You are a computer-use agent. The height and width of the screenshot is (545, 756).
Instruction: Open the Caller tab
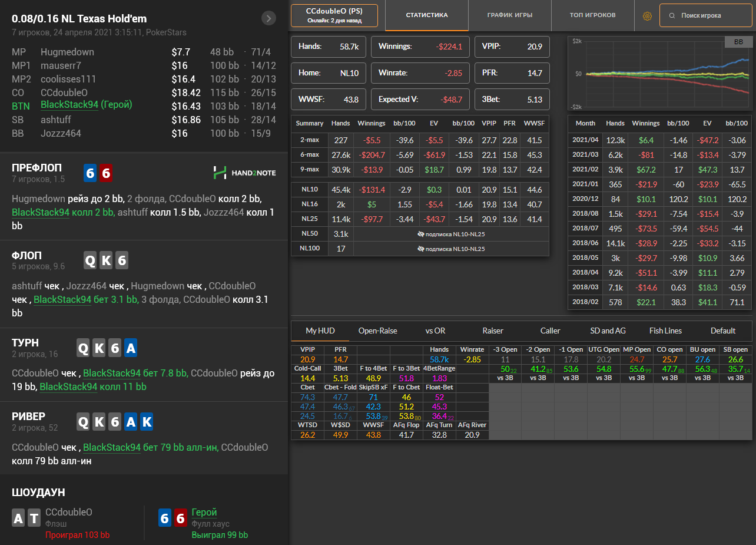[x=551, y=331]
